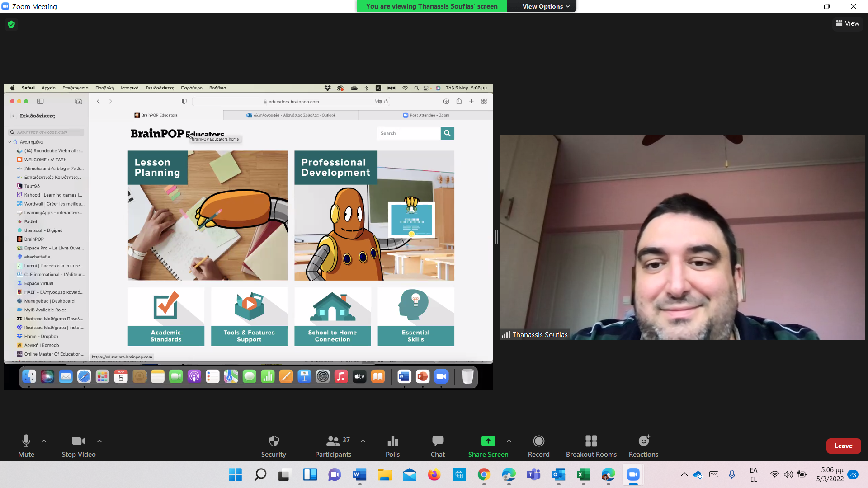Image resolution: width=868 pixels, height=488 pixels.
Task: Click the volume icon in system tray
Action: pos(788,474)
